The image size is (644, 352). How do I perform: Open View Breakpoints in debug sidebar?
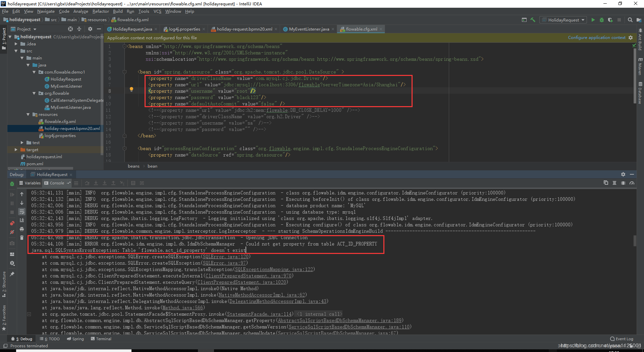coord(12,223)
